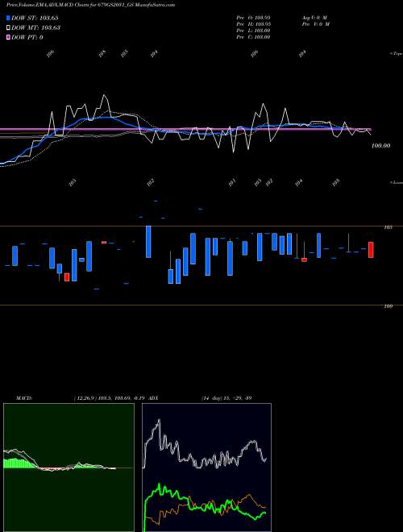Image resolution: width=403 pixels, height=532 pixels.
Task: Click the DOW MT: 103.63 label
Action: (x=35, y=27)
